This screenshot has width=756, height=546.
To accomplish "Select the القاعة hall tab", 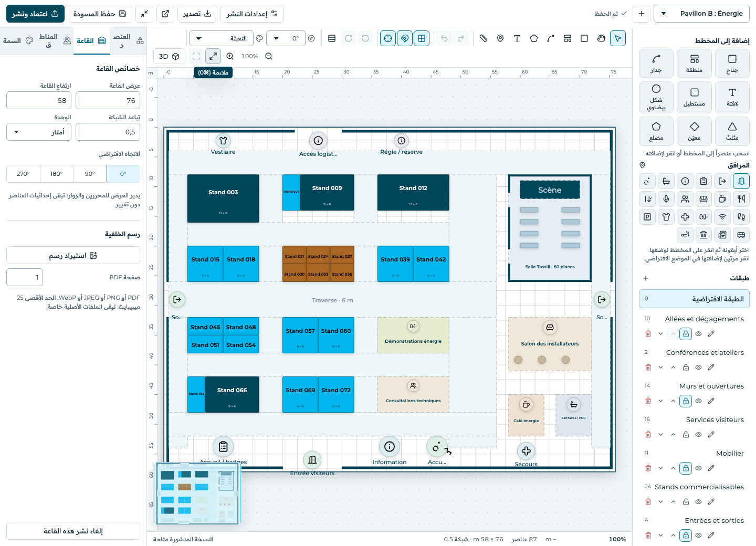I will (x=91, y=40).
